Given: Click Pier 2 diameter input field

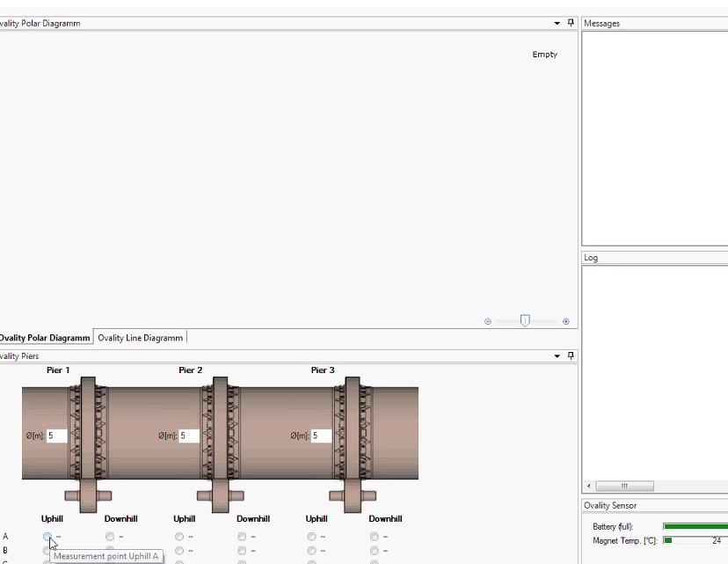Looking at the screenshot, I should point(189,436).
